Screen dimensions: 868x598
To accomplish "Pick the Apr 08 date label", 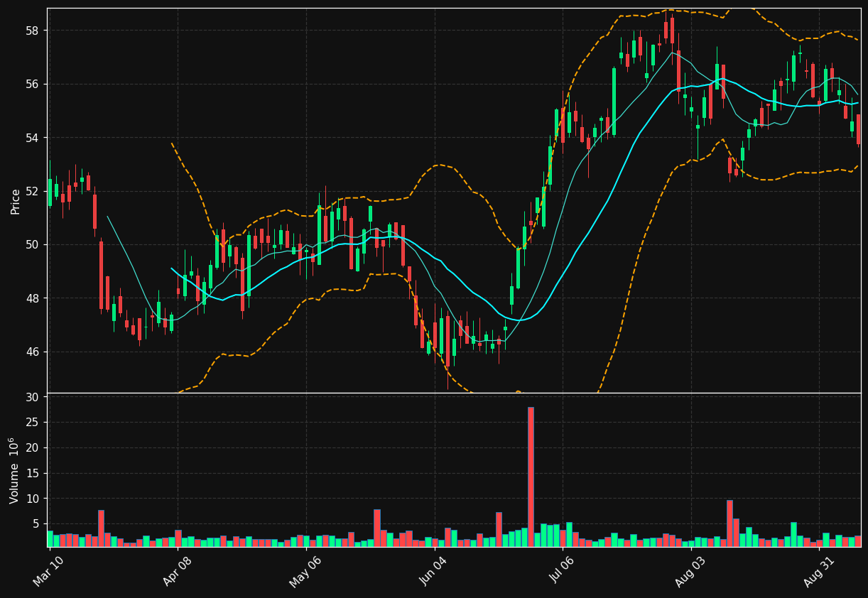I will pyautogui.click(x=176, y=572).
